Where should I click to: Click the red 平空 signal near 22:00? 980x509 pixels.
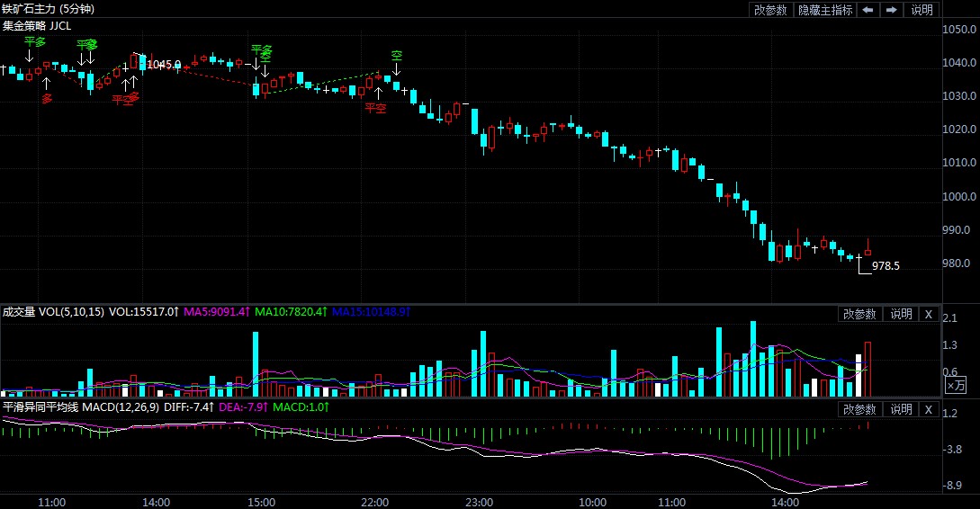pos(375,108)
